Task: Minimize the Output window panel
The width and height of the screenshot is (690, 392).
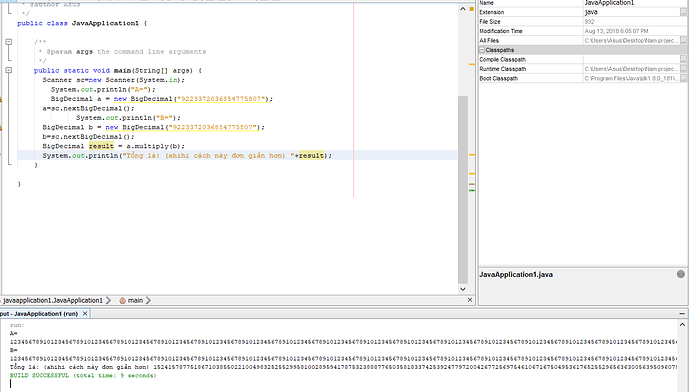Action: click(x=682, y=314)
